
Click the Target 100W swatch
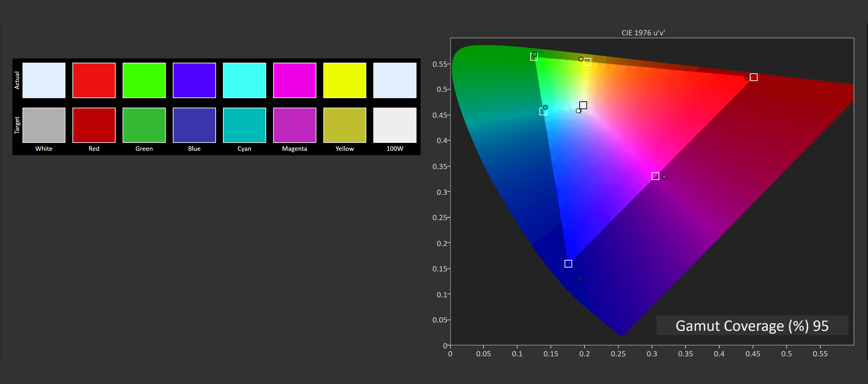(395, 125)
